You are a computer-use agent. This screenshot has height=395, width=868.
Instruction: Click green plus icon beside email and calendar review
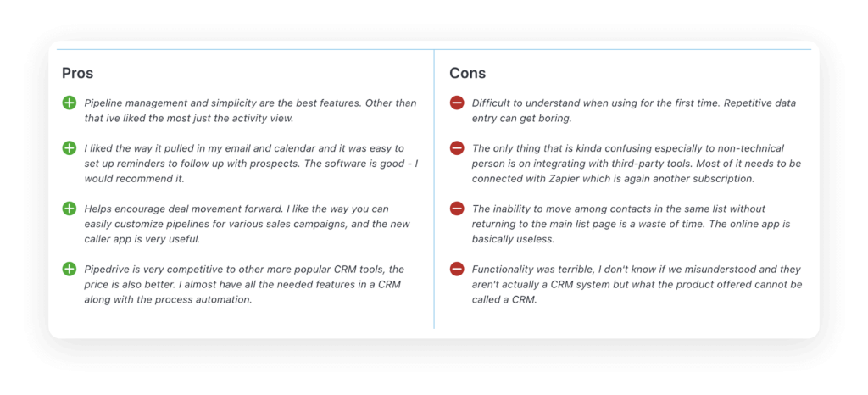coord(69,147)
